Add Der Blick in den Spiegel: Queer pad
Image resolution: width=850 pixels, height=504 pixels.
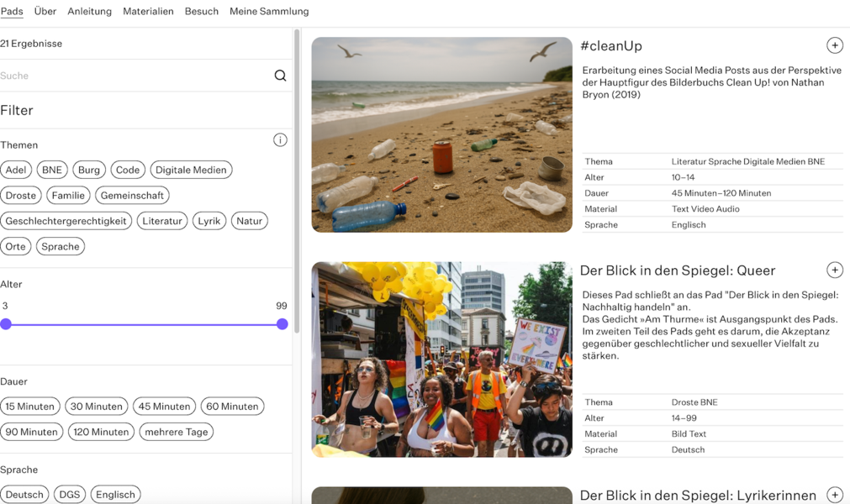834,270
